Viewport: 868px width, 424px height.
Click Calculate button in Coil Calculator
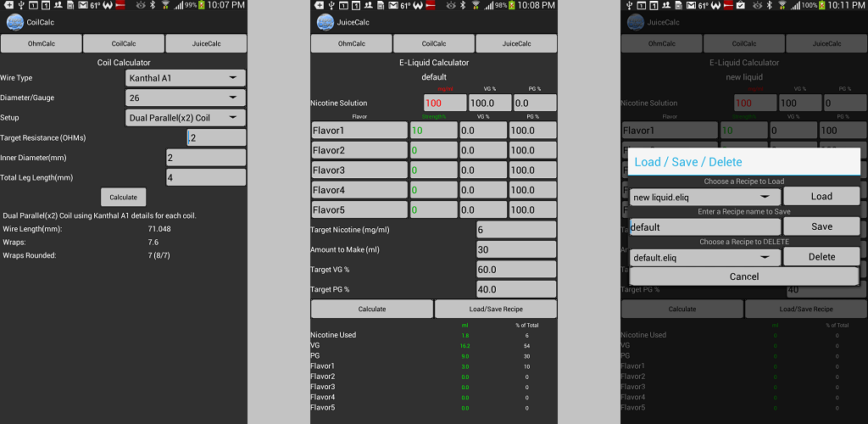(x=124, y=197)
